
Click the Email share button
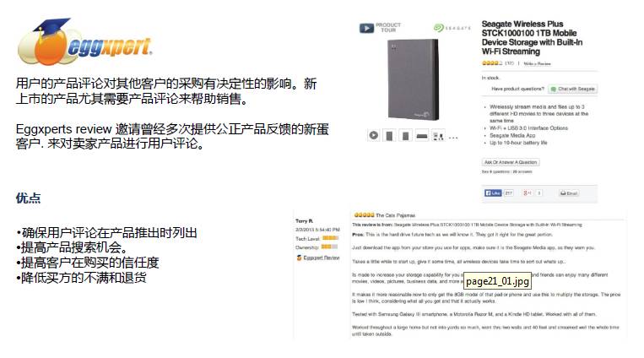coord(569,193)
